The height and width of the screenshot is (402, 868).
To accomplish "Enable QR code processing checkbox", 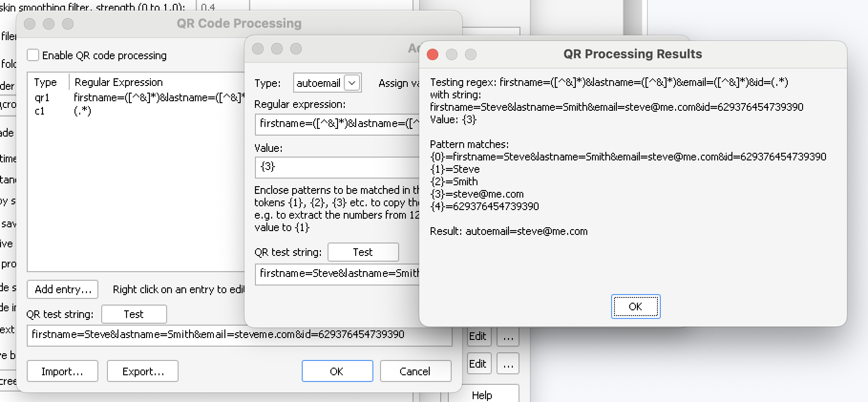I will [x=33, y=55].
